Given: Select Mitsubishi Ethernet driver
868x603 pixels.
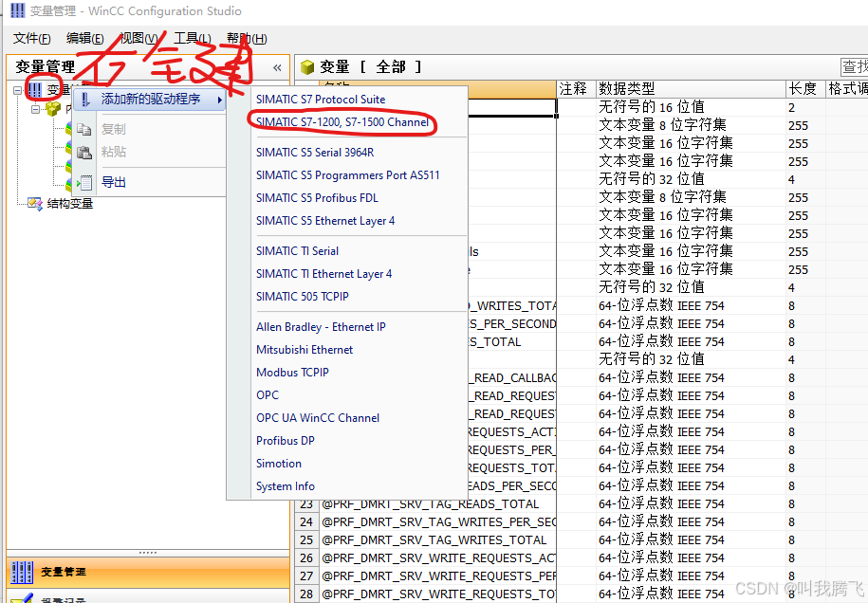Looking at the screenshot, I should (305, 350).
